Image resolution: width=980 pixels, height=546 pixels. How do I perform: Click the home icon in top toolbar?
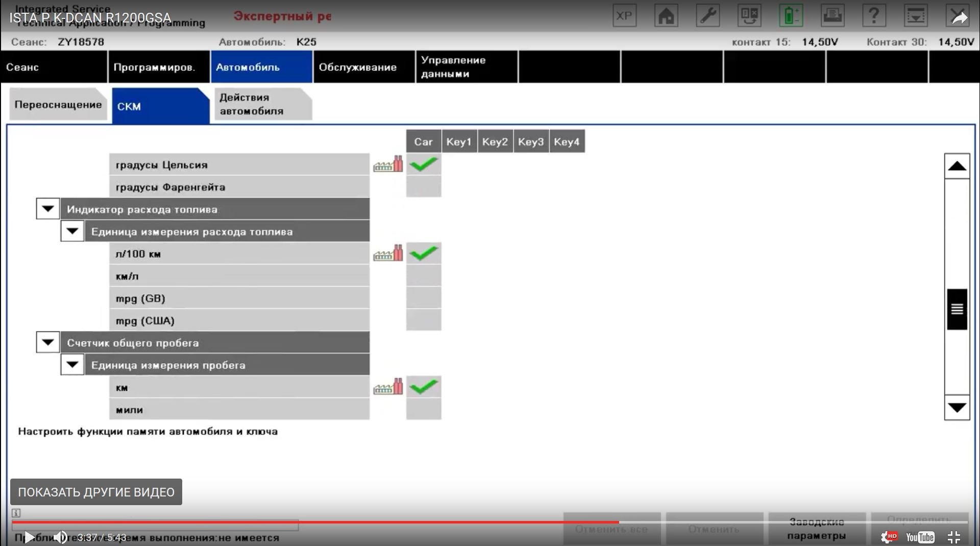666,16
